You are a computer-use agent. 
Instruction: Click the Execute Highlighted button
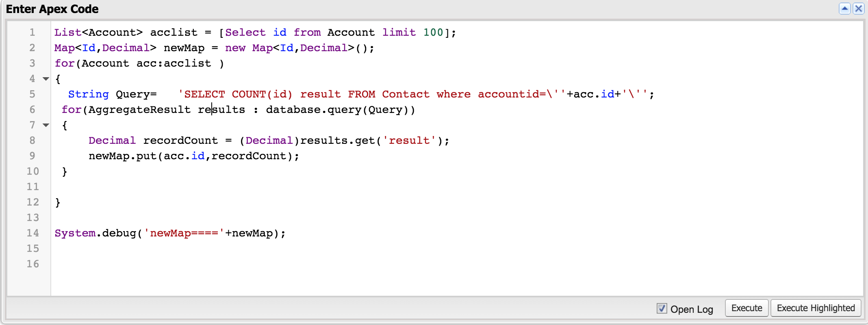point(816,308)
